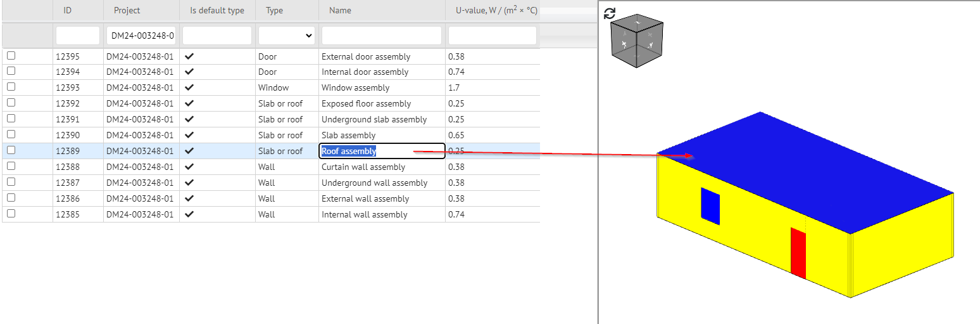
Task: Sort by the Name column header
Action: 340,11
